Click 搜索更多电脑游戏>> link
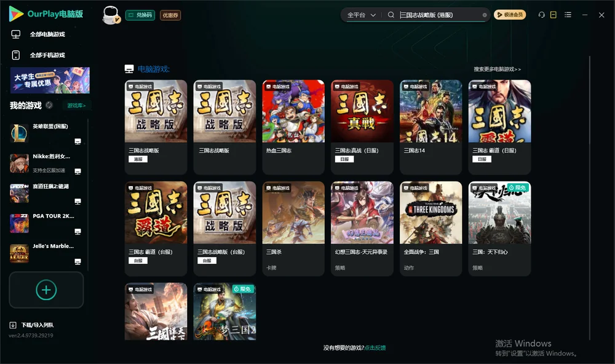The width and height of the screenshot is (615, 364). tap(497, 69)
